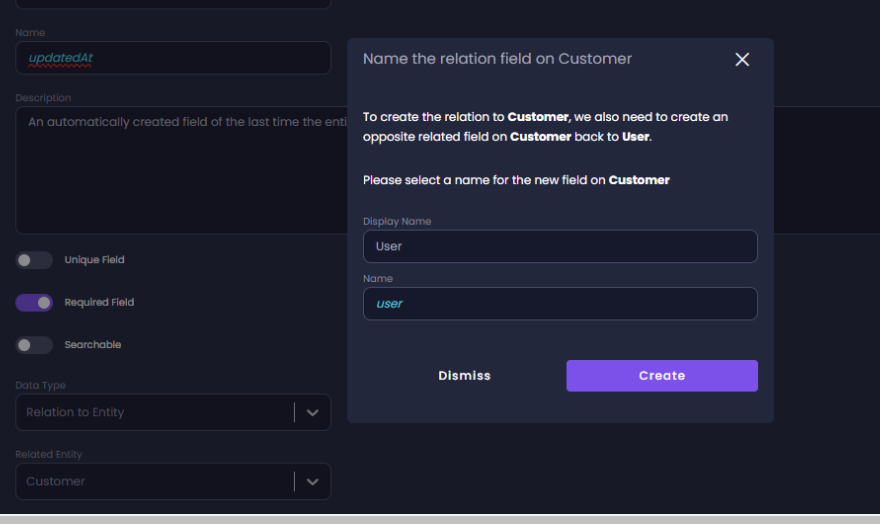Open the Related Entity dropdown arrow

click(312, 481)
